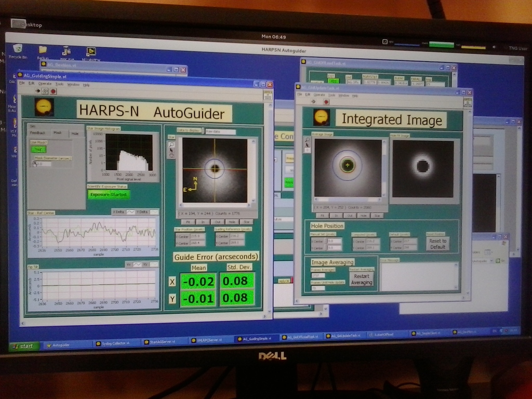Open the Operate menu in AG_GuidingSimple
This screenshot has width=532, height=399.
coord(45,84)
